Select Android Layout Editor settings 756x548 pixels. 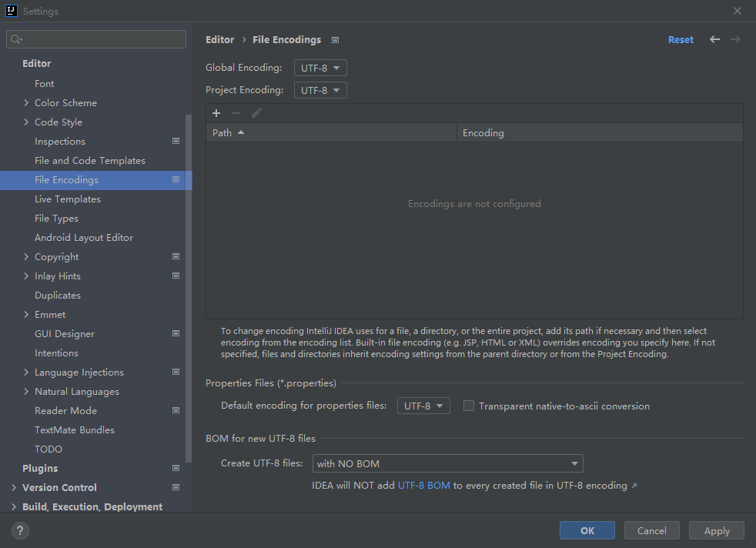click(x=84, y=238)
